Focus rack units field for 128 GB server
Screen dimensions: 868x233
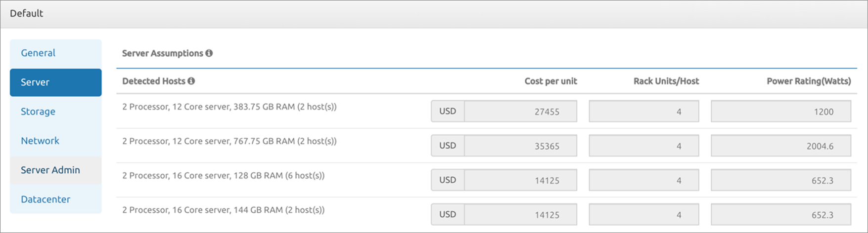[643, 180]
